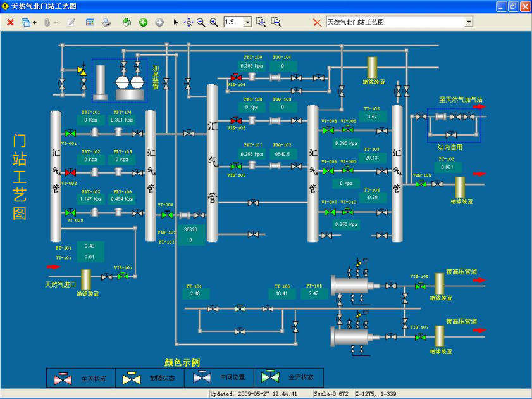Click the red X delete icon at toolbar start
532x399 pixels.
[x=10, y=22]
